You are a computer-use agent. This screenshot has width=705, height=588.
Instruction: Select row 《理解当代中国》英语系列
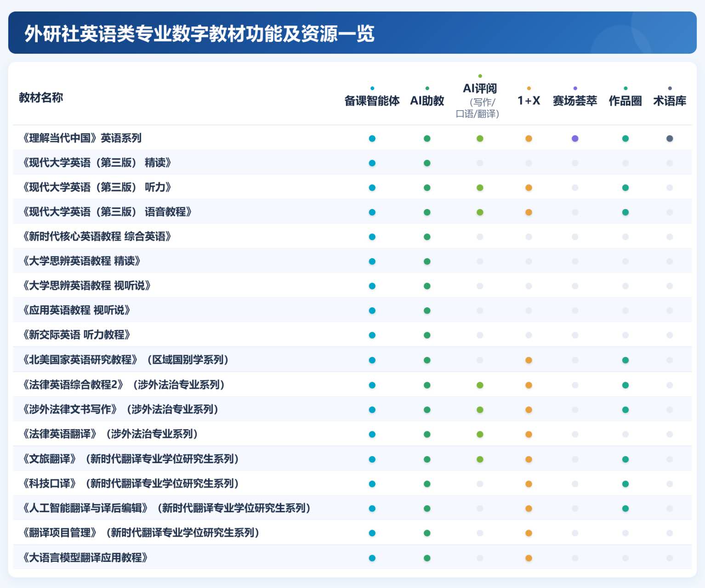pos(352,138)
